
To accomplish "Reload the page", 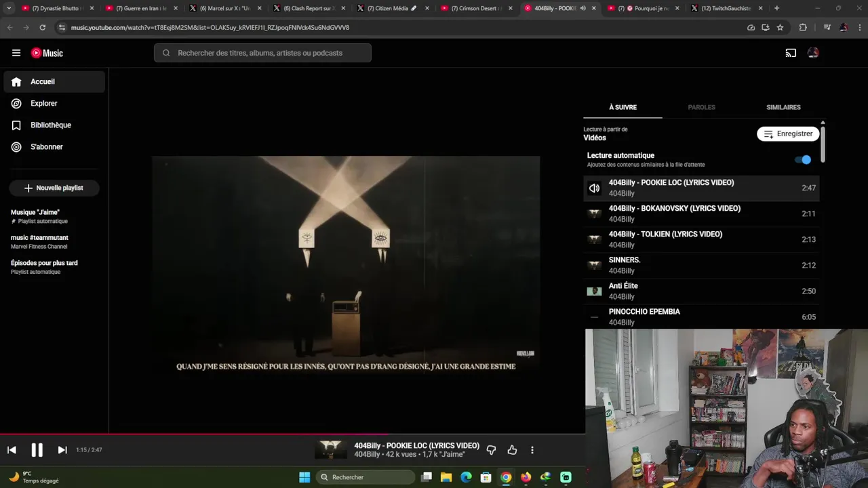I will [42, 28].
